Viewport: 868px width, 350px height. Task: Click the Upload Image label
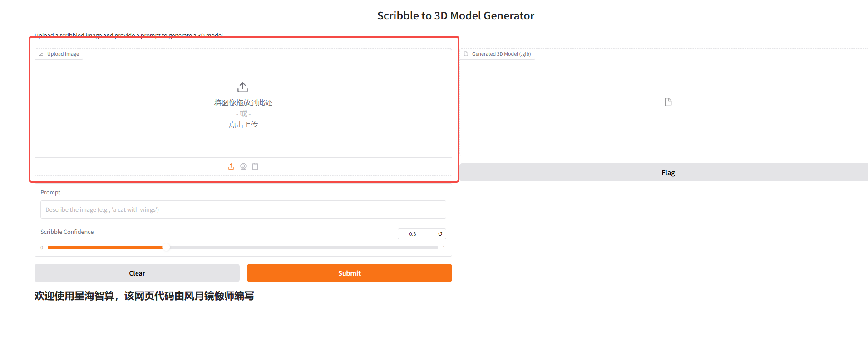(63, 54)
